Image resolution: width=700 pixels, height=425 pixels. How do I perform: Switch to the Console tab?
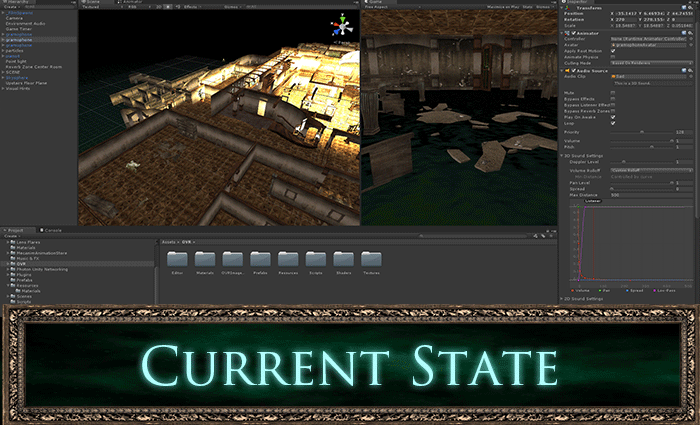53,230
